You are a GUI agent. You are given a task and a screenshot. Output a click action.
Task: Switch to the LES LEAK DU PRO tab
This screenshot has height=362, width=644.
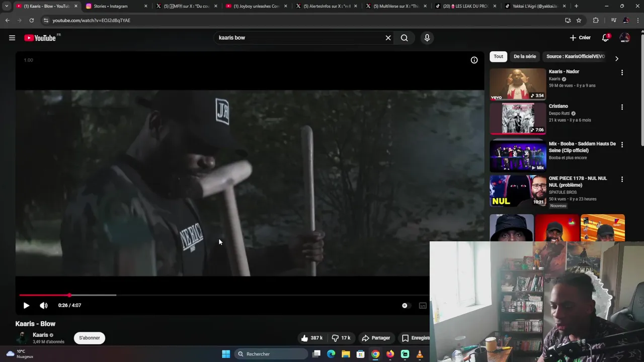466,6
